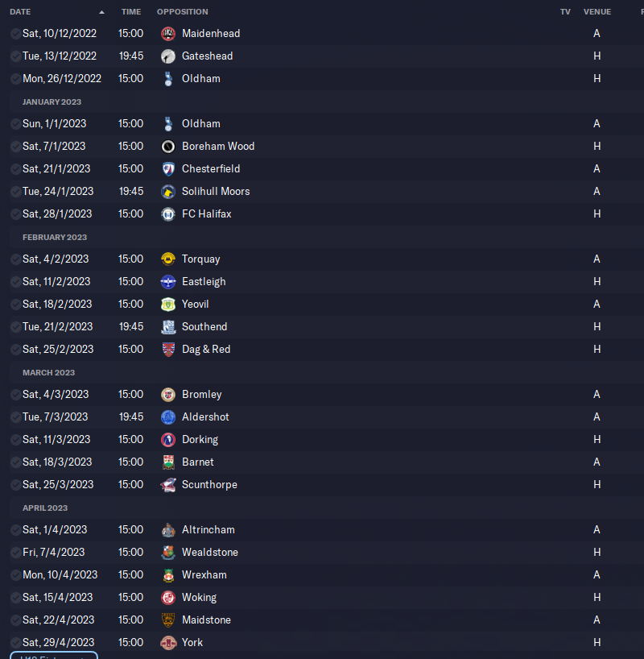Click the TIME column header
The width and height of the screenshot is (644, 659).
pos(131,12)
